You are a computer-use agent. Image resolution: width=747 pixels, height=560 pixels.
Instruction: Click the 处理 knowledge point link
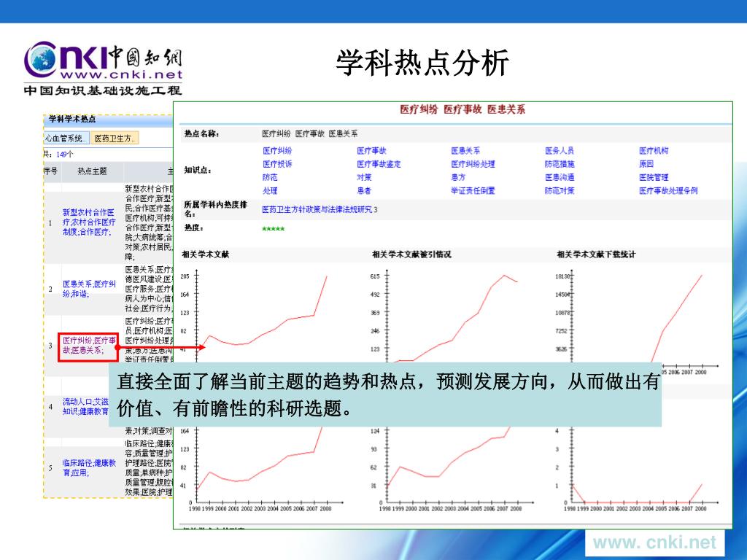click(x=270, y=190)
